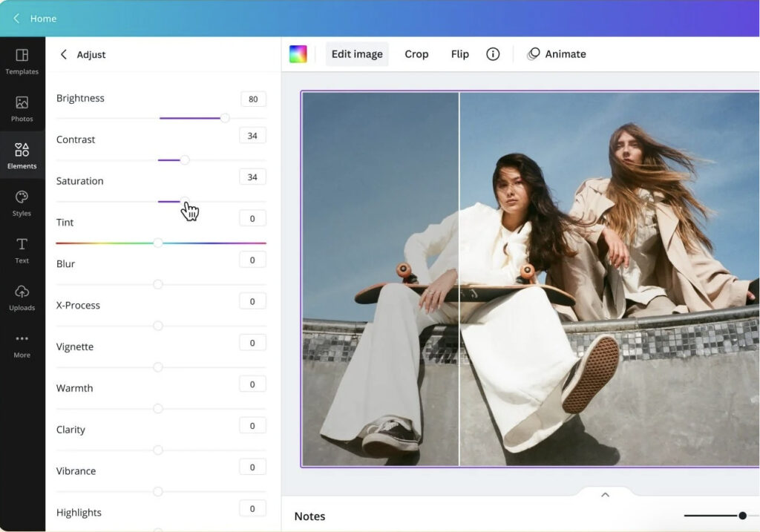Viewport: 760px width, 532px height.
Task: Click the before/after divider line on photo
Action: click(x=459, y=278)
